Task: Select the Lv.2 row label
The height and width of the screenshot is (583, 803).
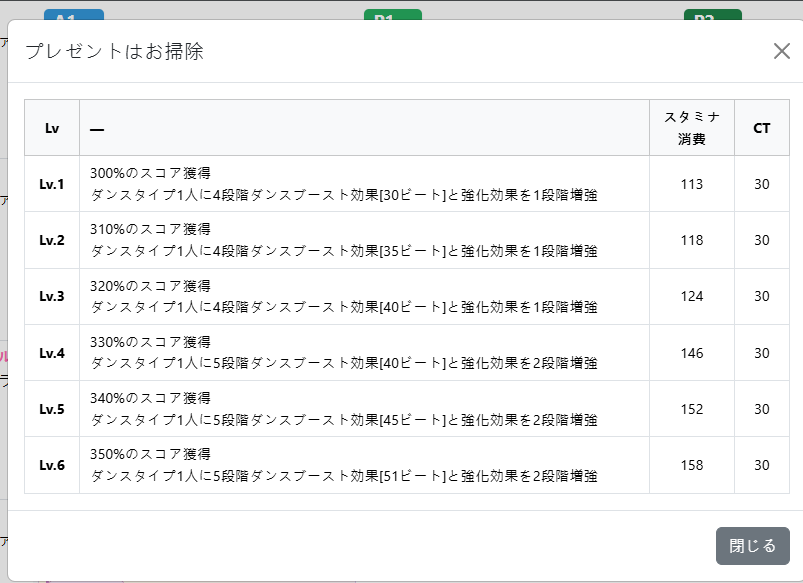Action: (52, 240)
